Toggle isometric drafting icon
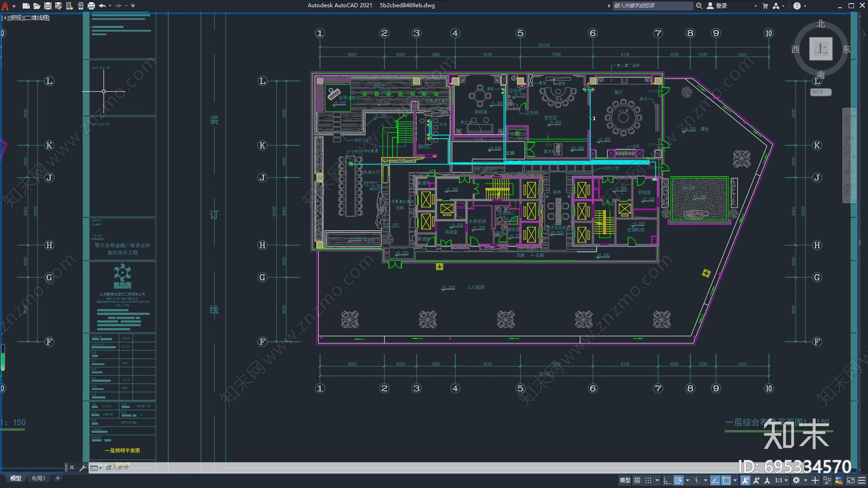Screen dimensions: 868x488 click(697, 480)
